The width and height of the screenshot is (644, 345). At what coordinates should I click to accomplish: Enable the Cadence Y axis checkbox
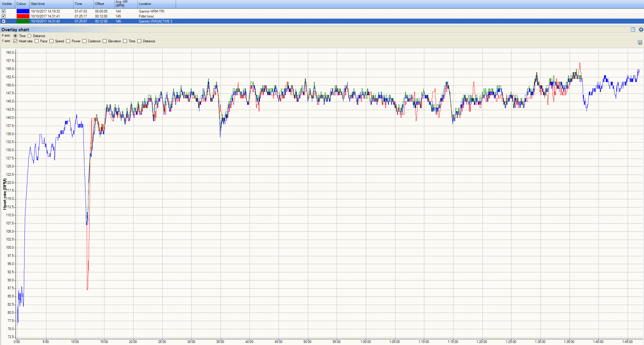[x=85, y=41]
